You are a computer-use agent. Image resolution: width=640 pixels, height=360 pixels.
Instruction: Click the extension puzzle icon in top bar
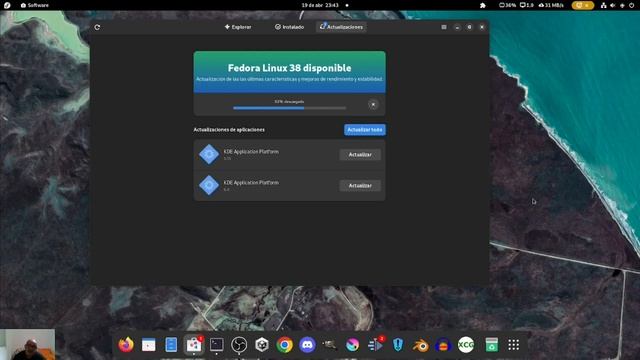(x=483, y=5)
